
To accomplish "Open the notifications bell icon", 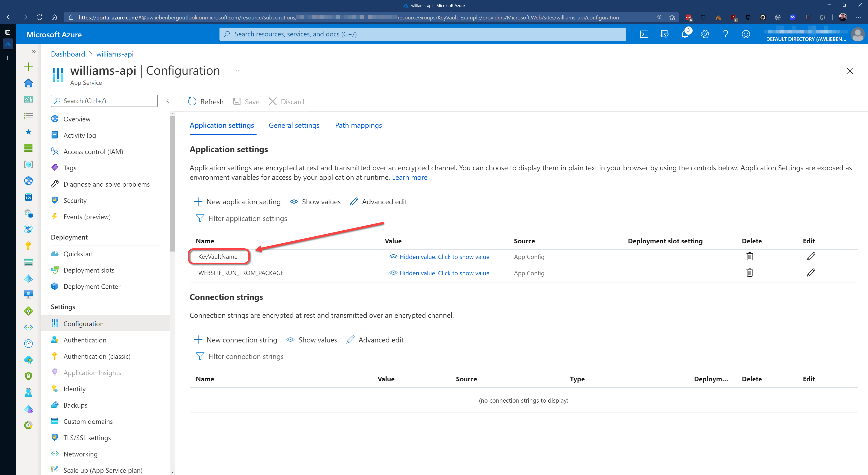I will click(684, 34).
